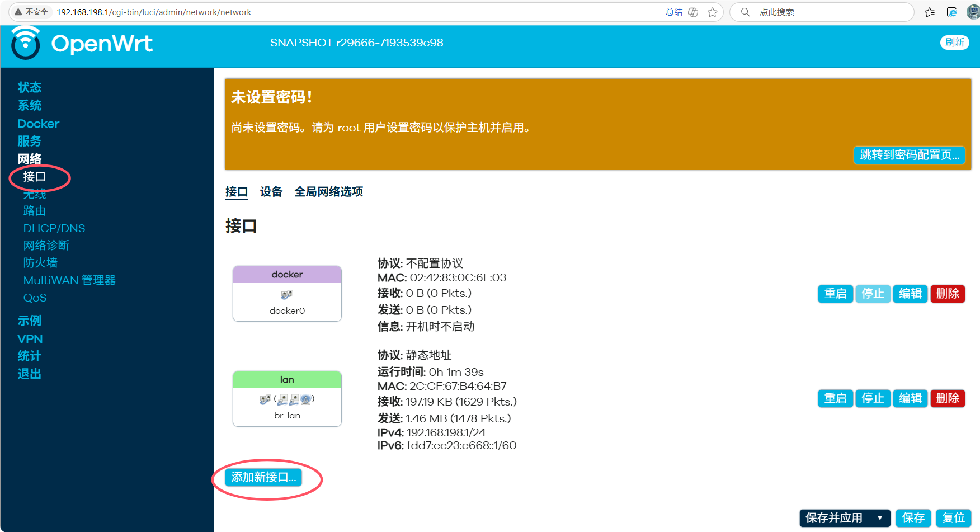This screenshot has height=532, width=980.
Task: Open the 全局网络选项 tab
Action: coord(329,192)
